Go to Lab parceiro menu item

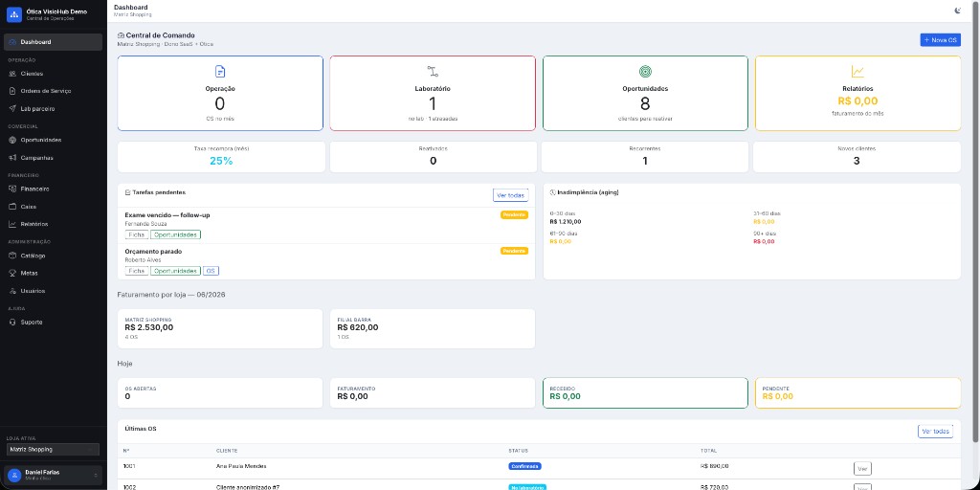pyautogui.click(x=54, y=109)
